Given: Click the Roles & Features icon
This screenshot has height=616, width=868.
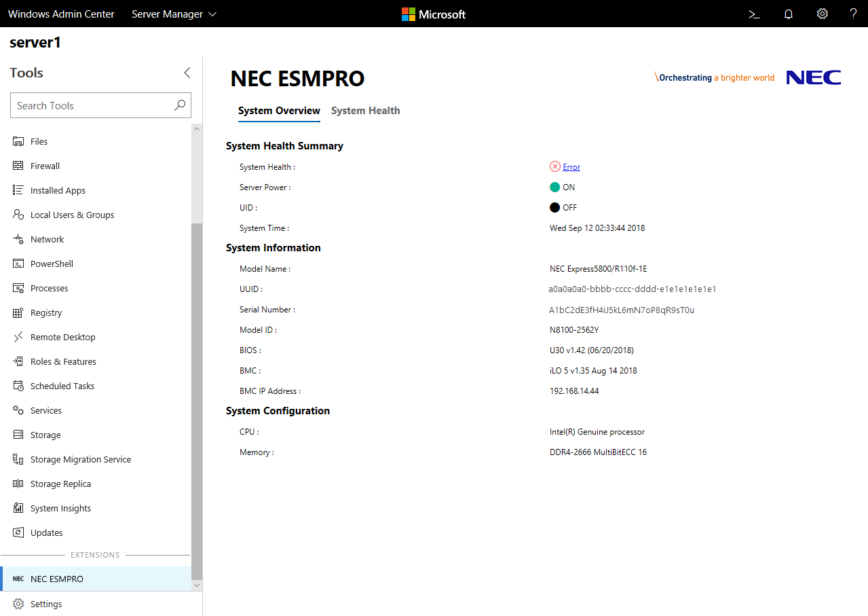Looking at the screenshot, I should 18,361.
